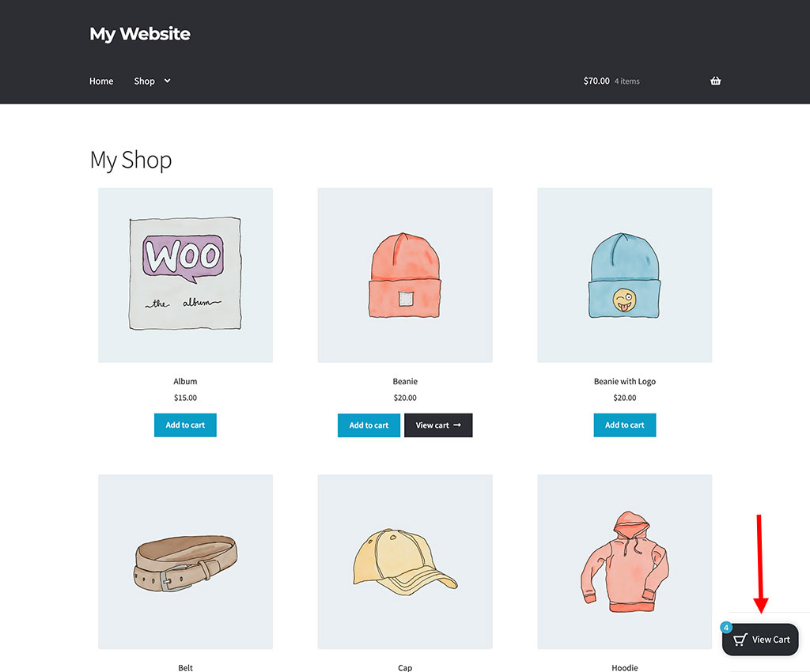
Task: Select the Album product image
Action: click(x=185, y=275)
